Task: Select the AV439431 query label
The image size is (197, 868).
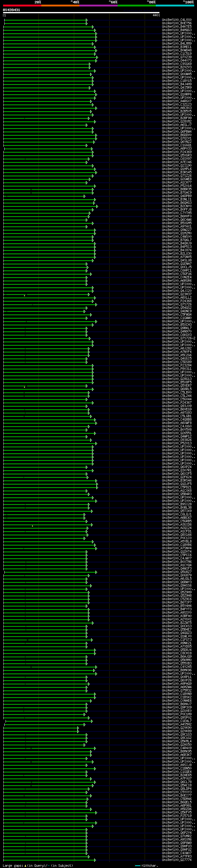Action: pos(11,10)
